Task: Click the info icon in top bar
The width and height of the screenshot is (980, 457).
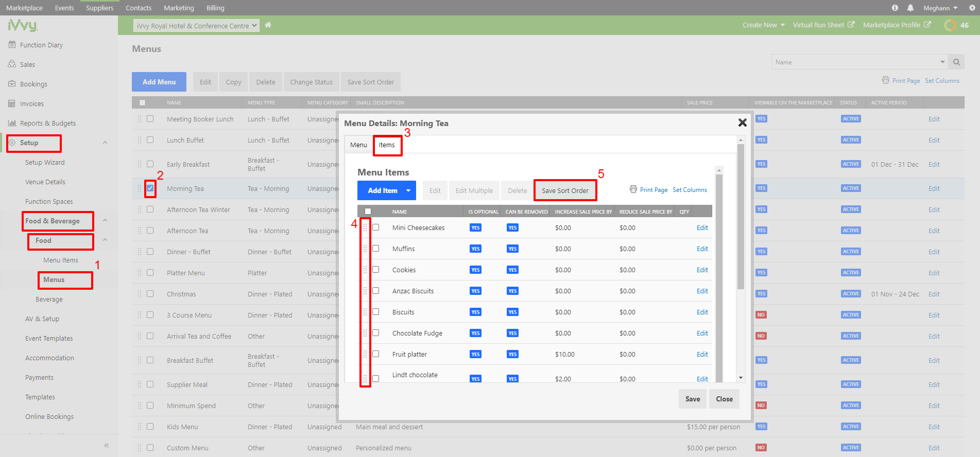Action: [895, 8]
